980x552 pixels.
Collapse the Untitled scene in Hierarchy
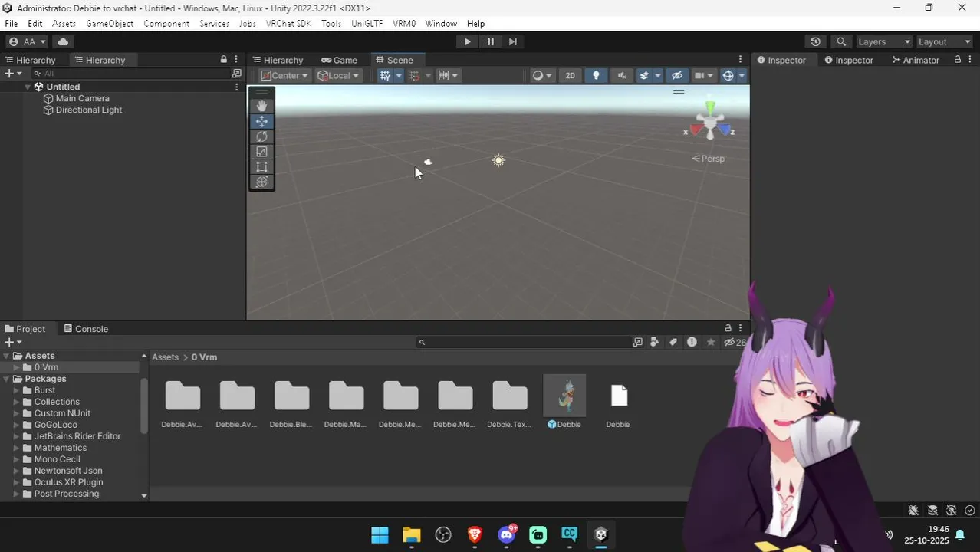click(x=28, y=87)
